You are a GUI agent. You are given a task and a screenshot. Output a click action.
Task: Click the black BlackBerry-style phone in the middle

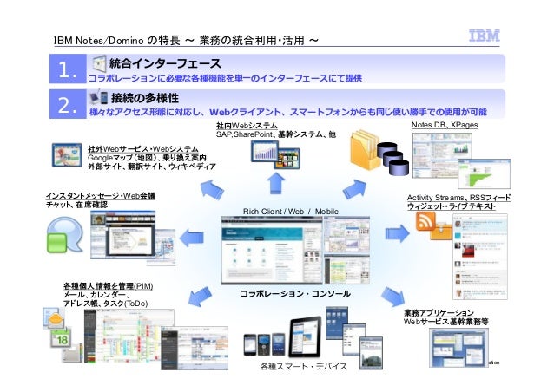click(264, 344)
